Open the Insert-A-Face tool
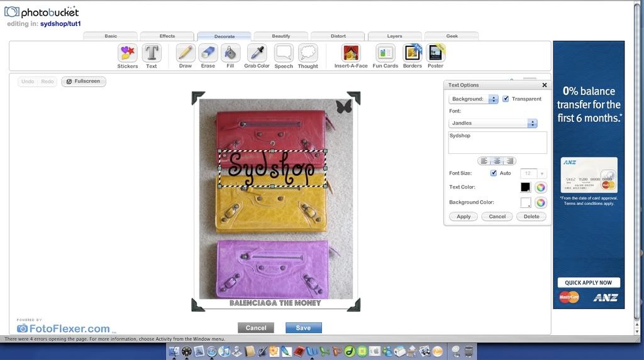 [x=351, y=53]
